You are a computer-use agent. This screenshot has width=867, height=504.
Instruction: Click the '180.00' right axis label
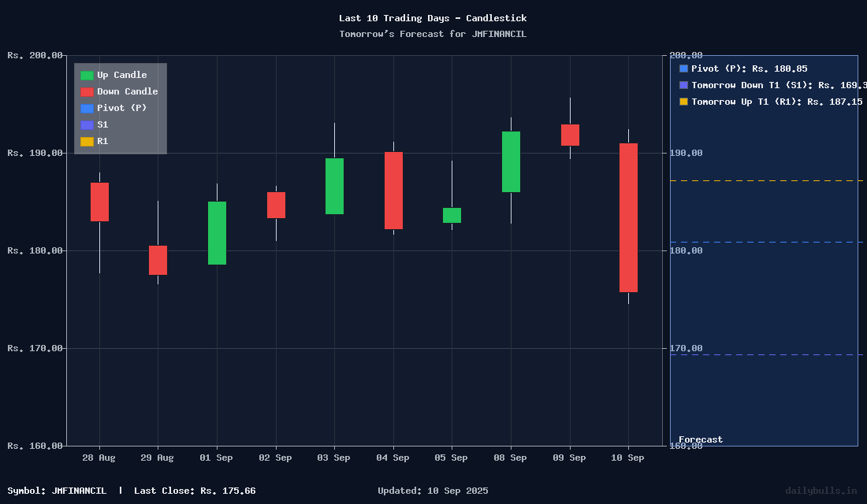[x=687, y=251]
